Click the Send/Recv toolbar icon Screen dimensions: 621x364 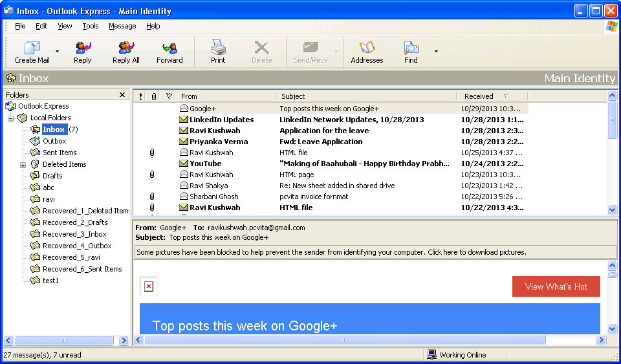point(310,48)
